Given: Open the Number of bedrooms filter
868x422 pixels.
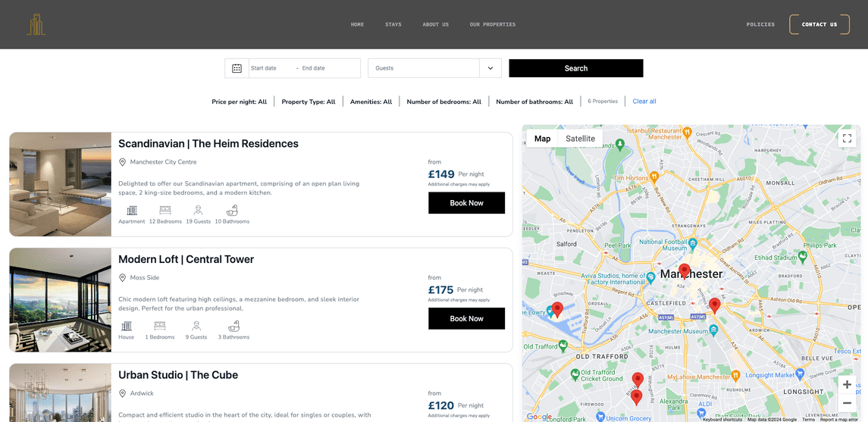Looking at the screenshot, I should pyautogui.click(x=444, y=102).
